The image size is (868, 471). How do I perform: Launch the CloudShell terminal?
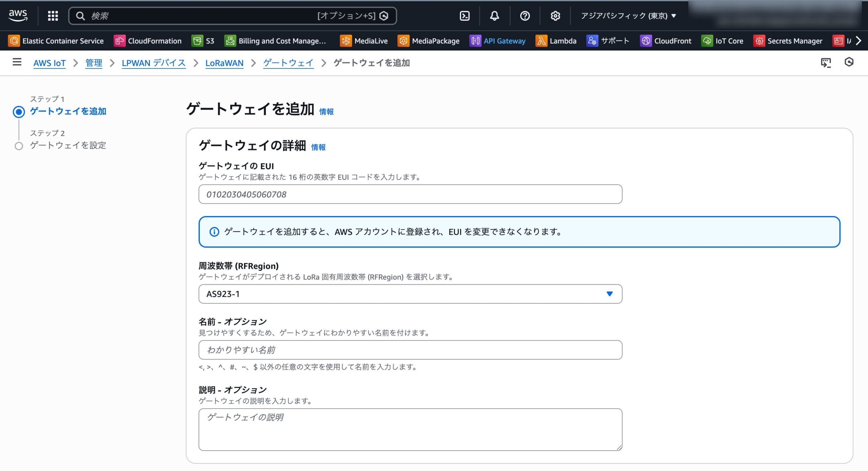tap(465, 16)
